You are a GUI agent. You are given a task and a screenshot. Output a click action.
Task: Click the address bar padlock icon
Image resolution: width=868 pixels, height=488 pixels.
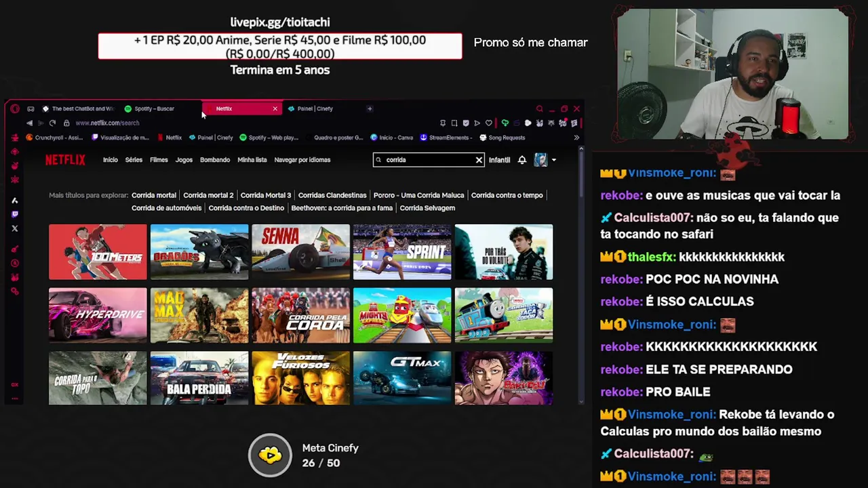click(66, 123)
